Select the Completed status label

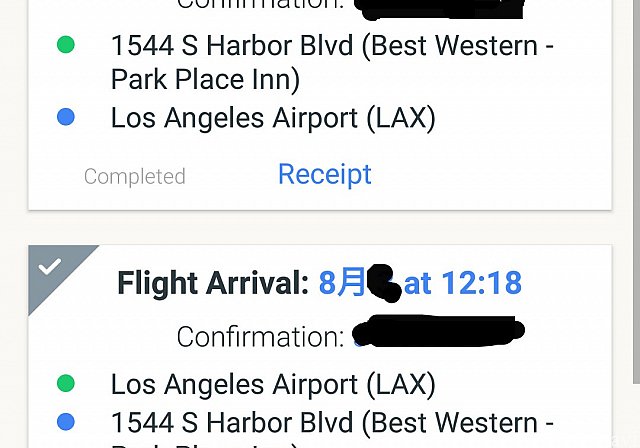click(x=135, y=177)
